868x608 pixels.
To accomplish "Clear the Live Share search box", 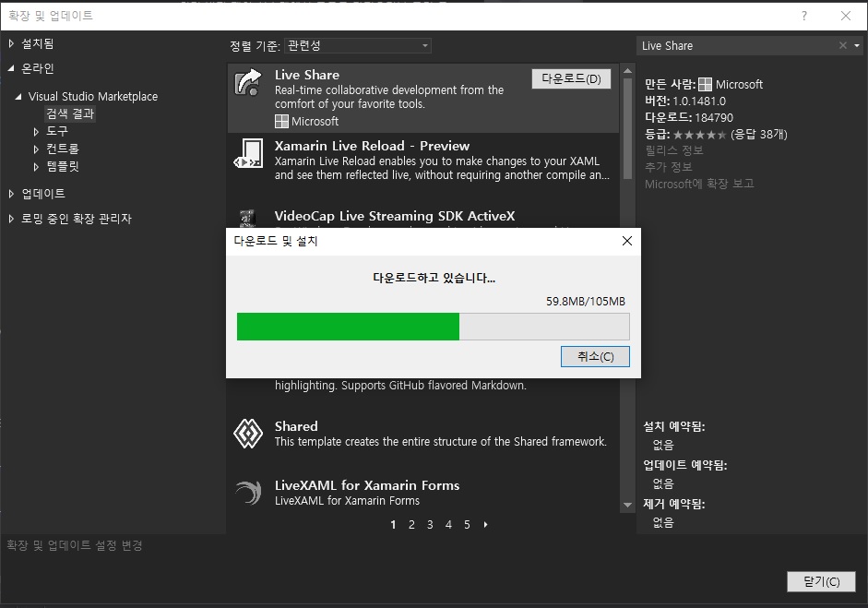I will [842, 45].
